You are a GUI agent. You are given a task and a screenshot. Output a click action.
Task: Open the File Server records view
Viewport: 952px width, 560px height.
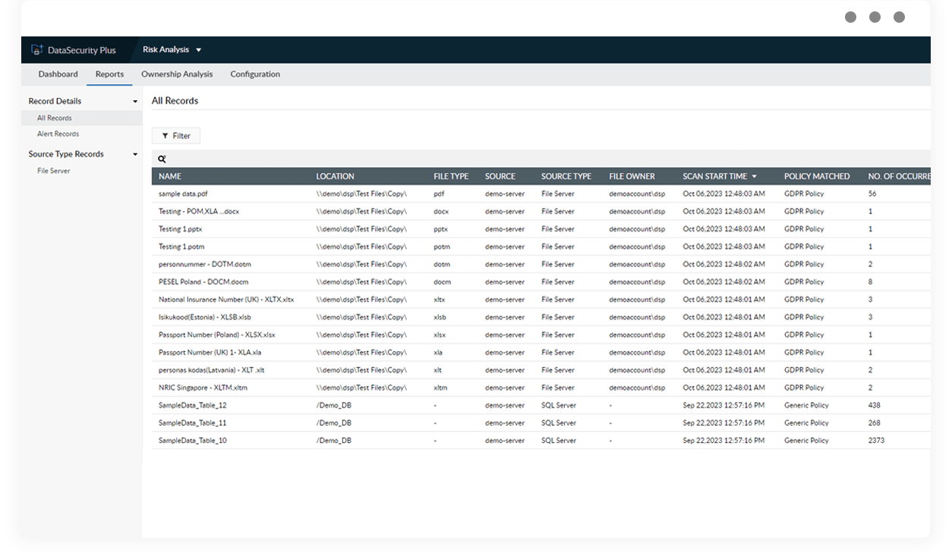[52, 170]
